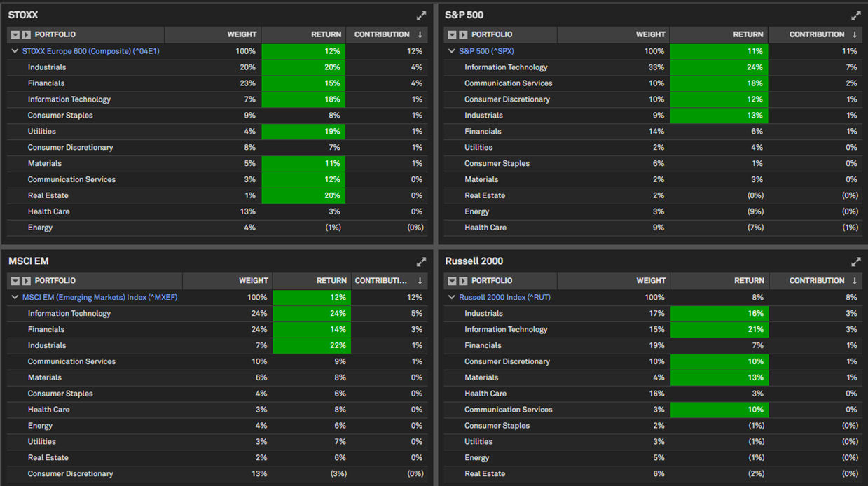This screenshot has width=868, height=486.
Task: Click the sort arrow beside CONTRIBUTI... in MSCI EM panel
Action: [420, 281]
